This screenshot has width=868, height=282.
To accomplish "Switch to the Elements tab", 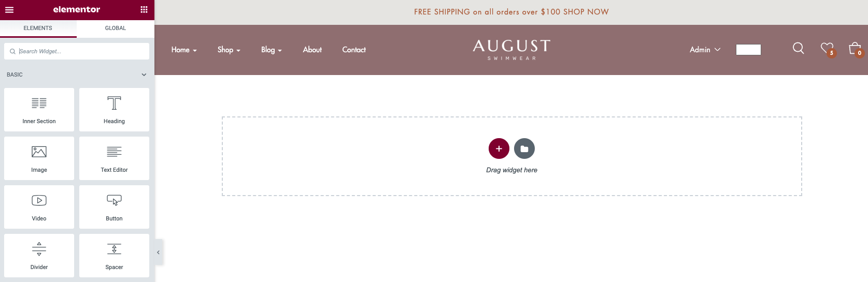I will pos(38,28).
